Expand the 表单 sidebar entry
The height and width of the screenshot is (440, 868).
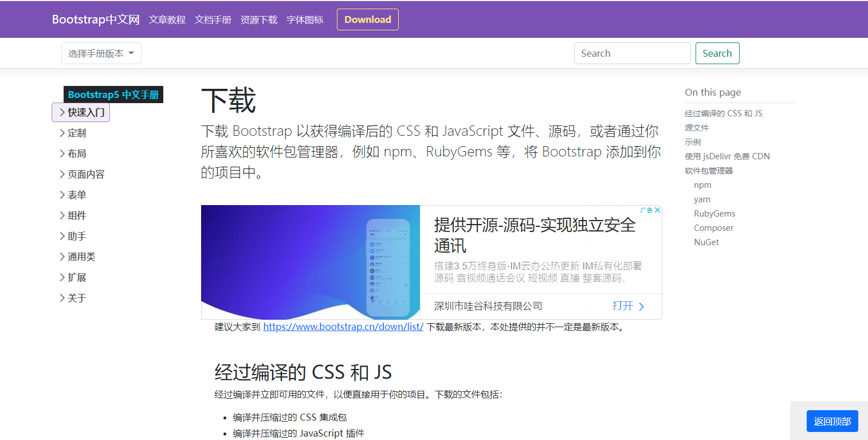click(75, 194)
